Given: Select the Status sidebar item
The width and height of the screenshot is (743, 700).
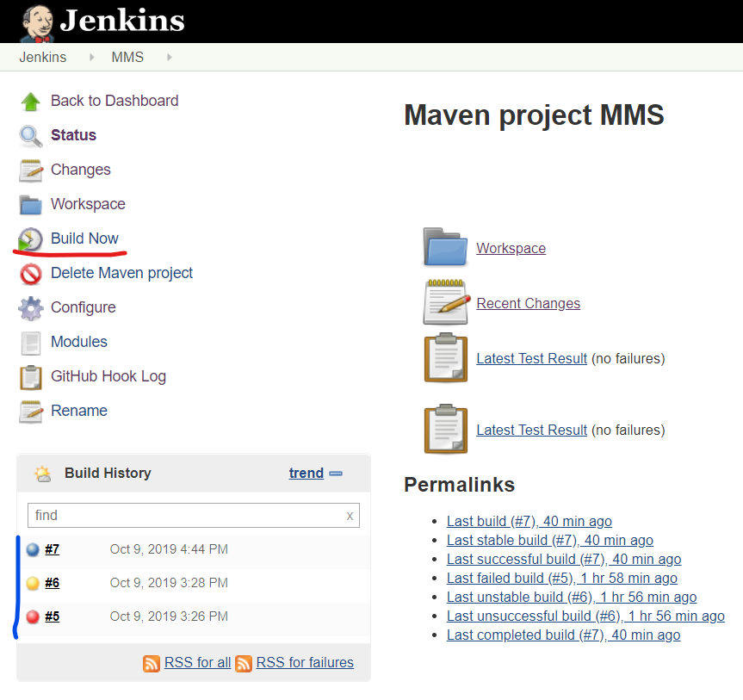Looking at the screenshot, I should (x=73, y=135).
